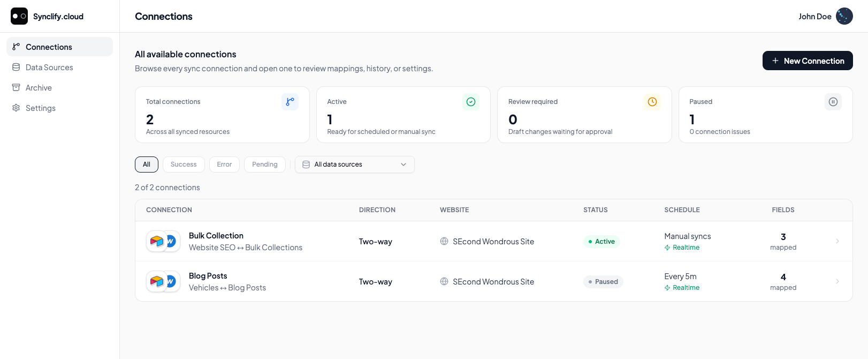Image resolution: width=868 pixels, height=359 pixels.
Task: Select the All filter tab
Action: tap(147, 164)
